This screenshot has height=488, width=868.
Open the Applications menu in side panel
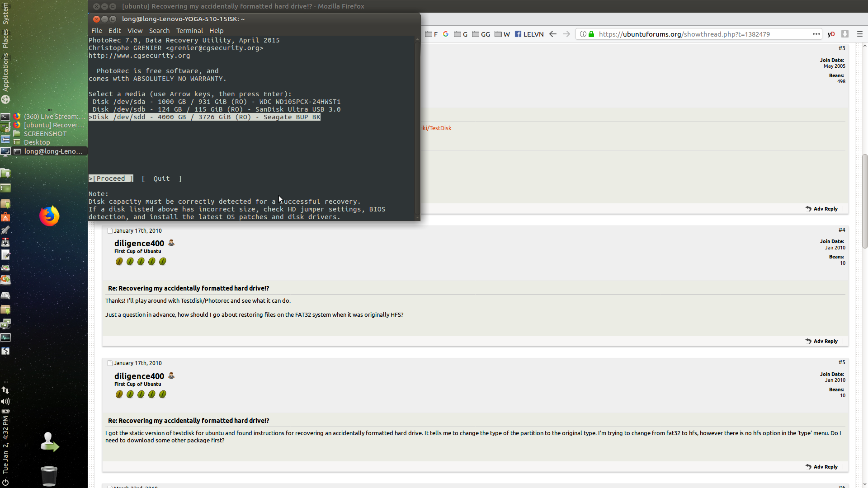tap(5, 72)
